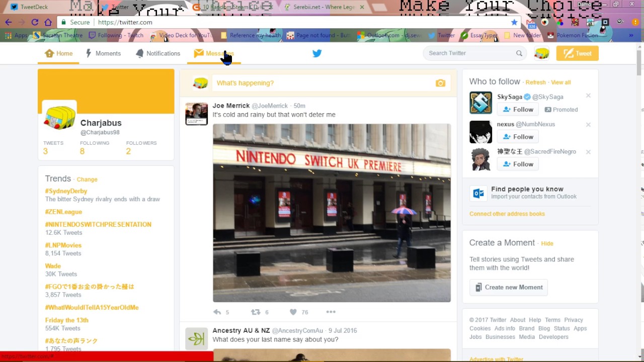The width and height of the screenshot is (644, 362).
Task: Open the Wade trend
Action: click(x=53, y=265)
